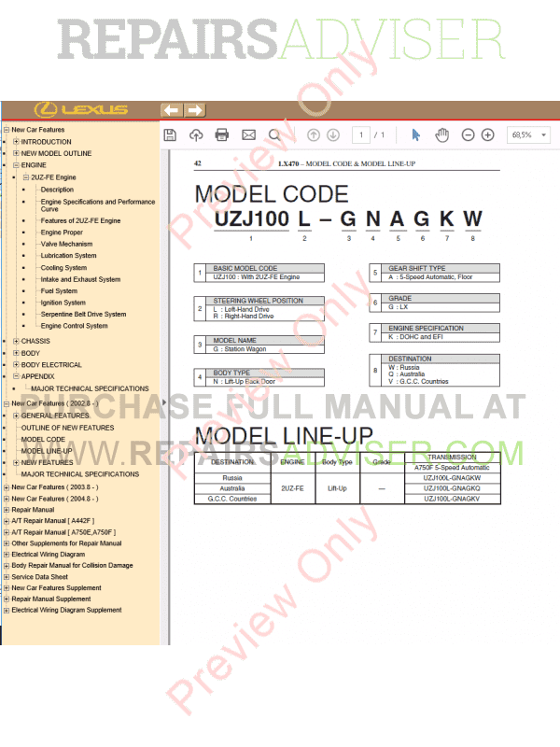
Task: Collapse the APPENDIX node
Action: click(16, 376)
